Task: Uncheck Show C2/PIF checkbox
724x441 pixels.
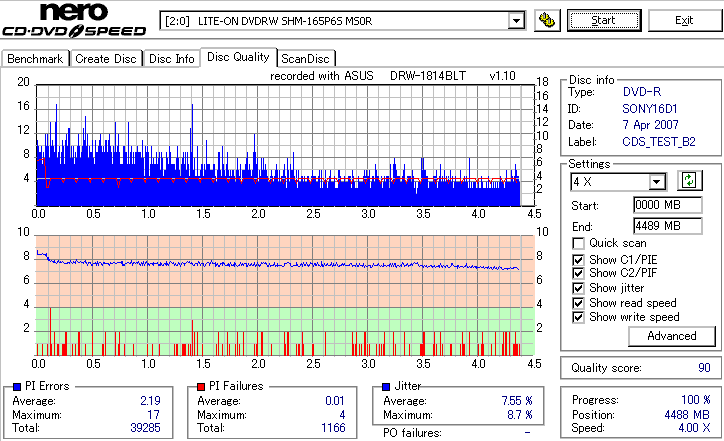Action: coord(578,273)
